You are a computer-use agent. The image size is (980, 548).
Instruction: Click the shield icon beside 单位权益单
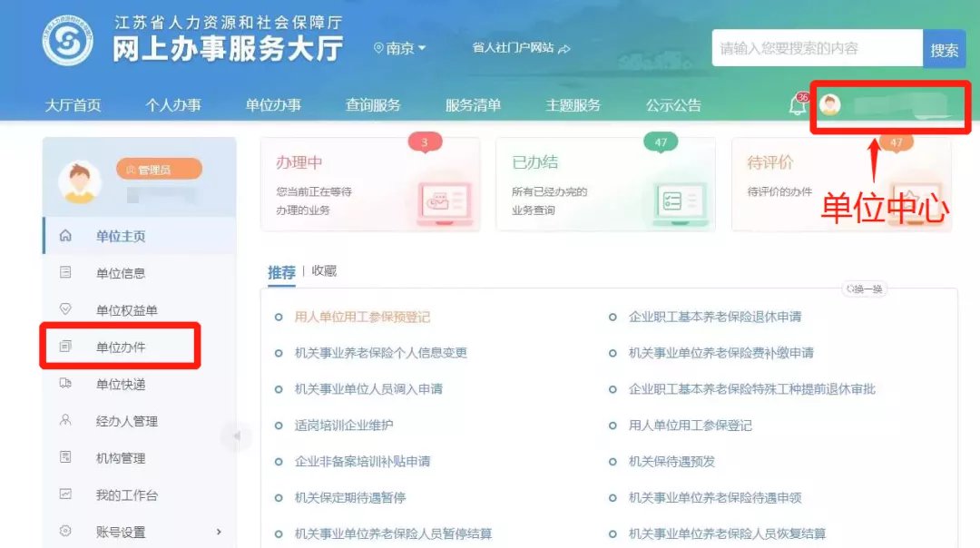(65, 309)
